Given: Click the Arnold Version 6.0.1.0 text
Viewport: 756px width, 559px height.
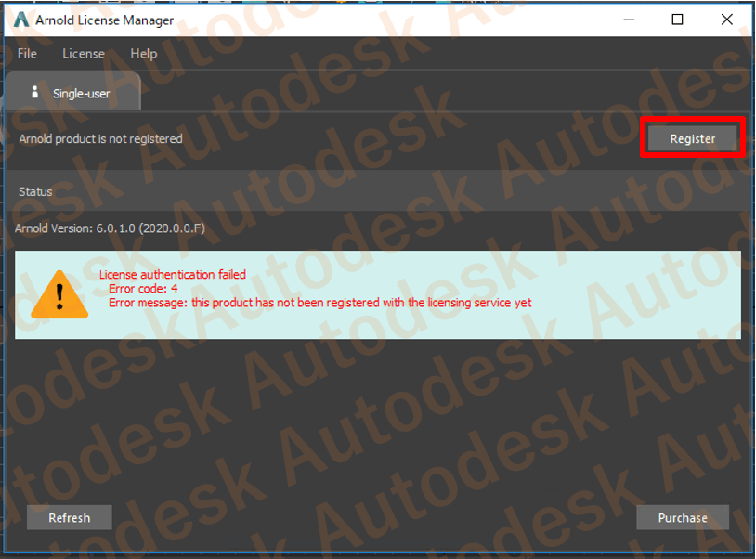Looking at the screenshot, I should click(x=110, y=227).
